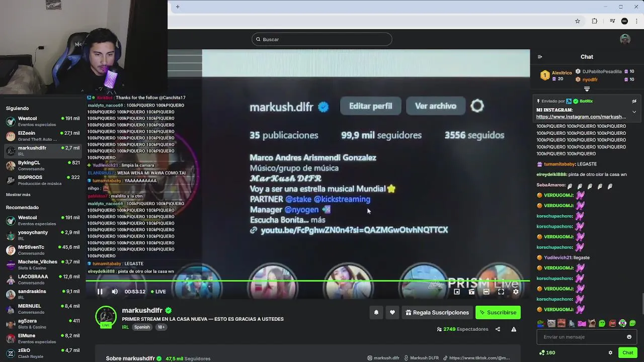Jump to LIVE indicator in player
Viewport: 644px width, 362px height.
(158, 292)
